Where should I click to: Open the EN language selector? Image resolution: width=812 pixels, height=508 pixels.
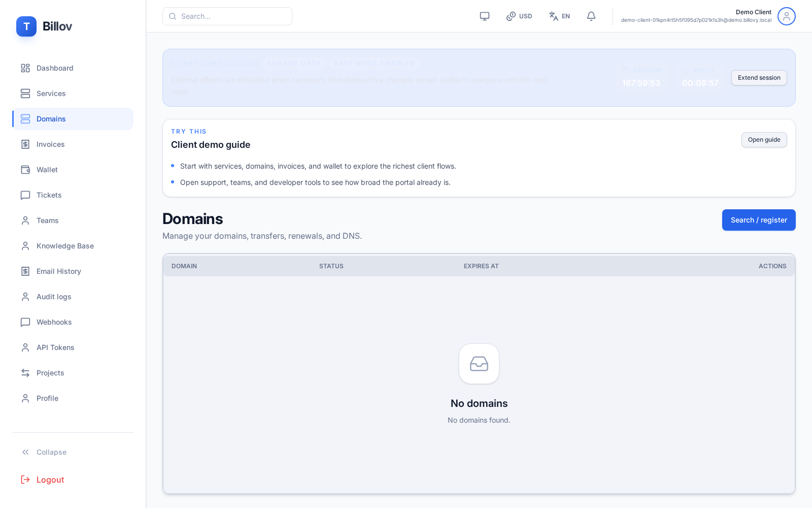(559, 16)
